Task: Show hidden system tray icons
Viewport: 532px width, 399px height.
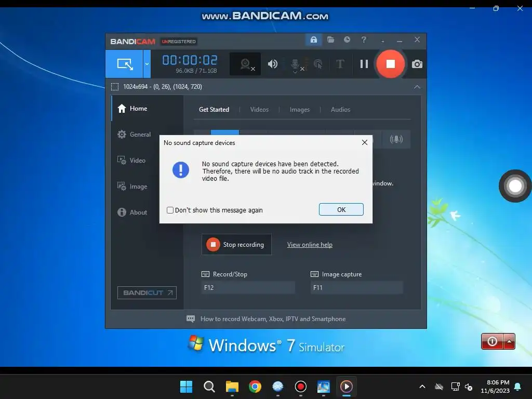Action: click(x=422, y=387)
